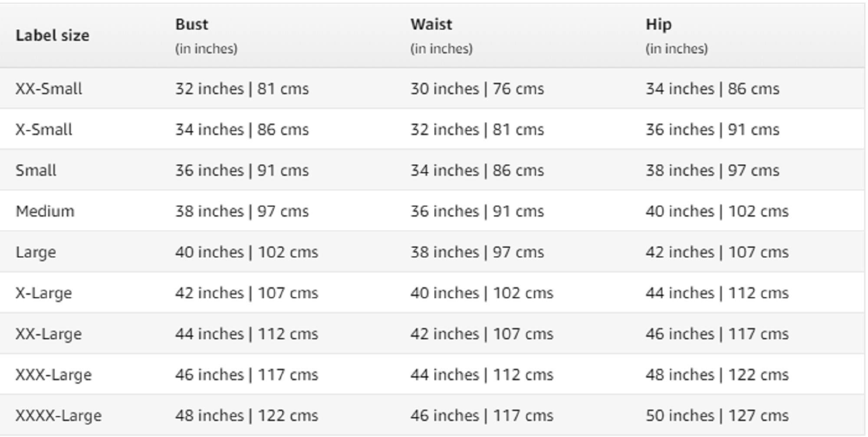Select the X-Small row label
This screenshot has width=868, height=437.
click(44, 130)
